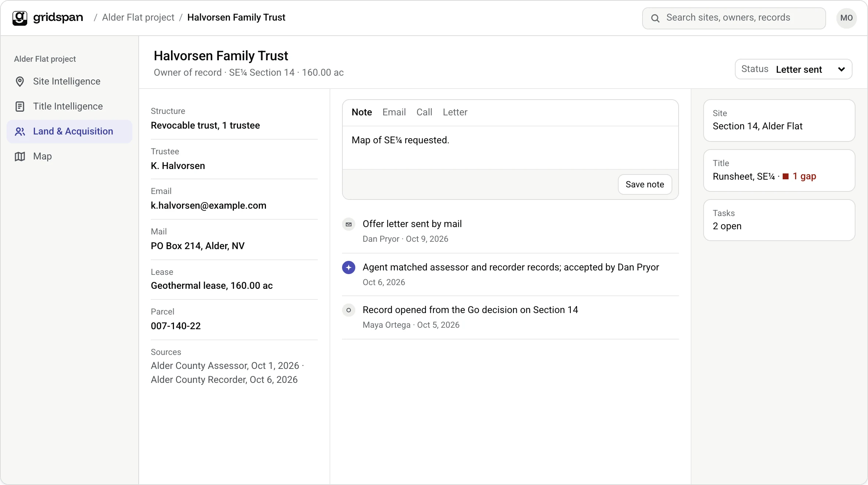
Task: Open the Tasks 2 open card
Action: pyautogui.click(x=779, y=220)
